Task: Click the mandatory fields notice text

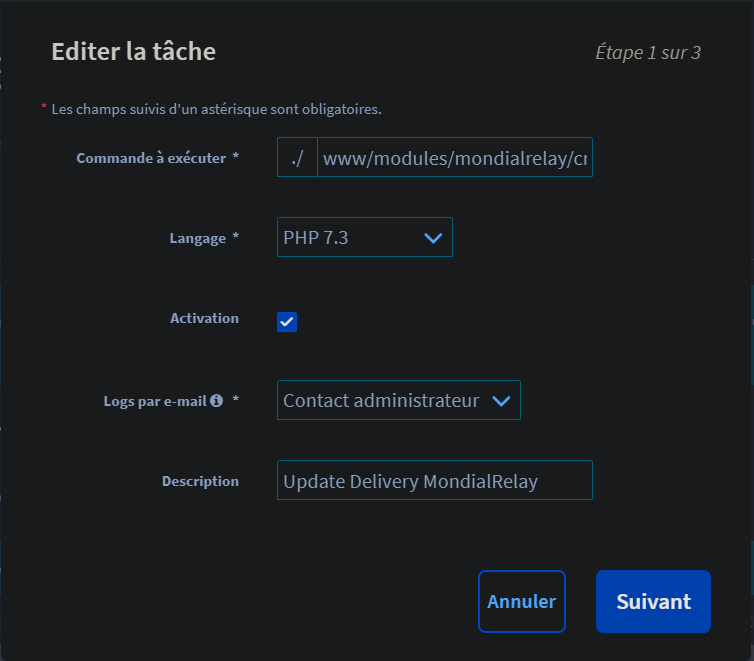Action: [x=216, y=108]
